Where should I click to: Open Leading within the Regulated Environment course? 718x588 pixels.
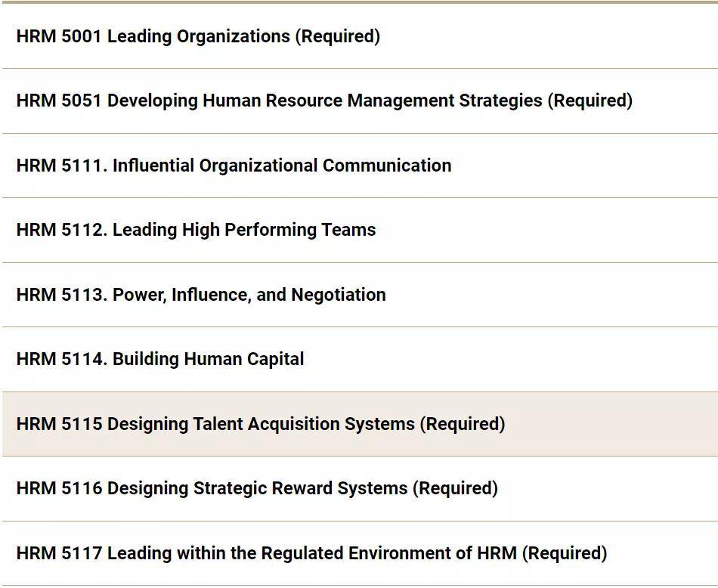pos(360,553)
